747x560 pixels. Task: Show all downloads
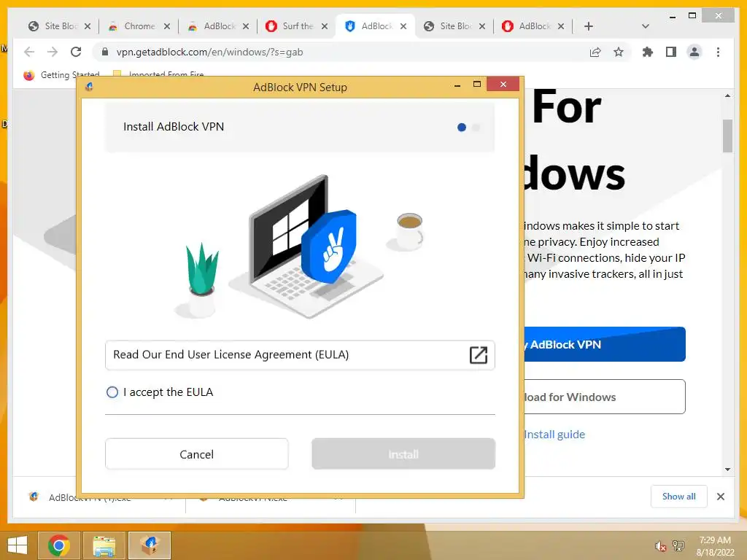[x=679, y=497]
